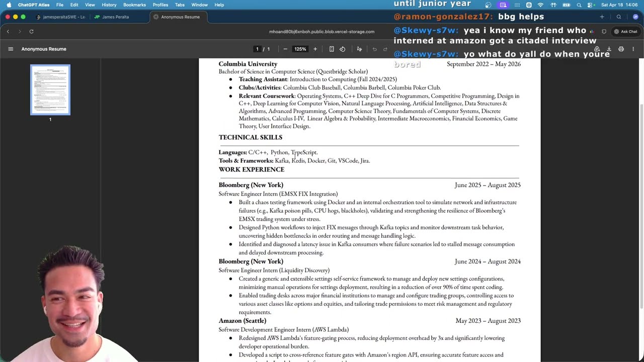644x362 pixels.
Task: Open the Tabs menu
Action: point(180,5)
